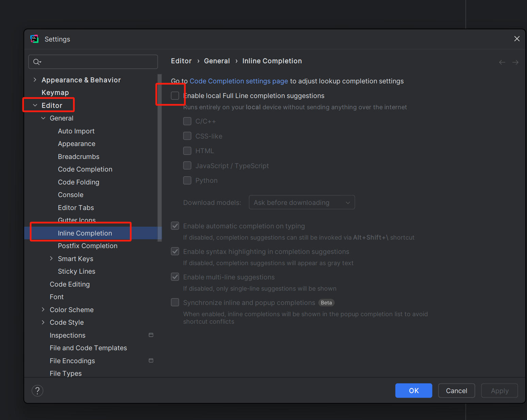
Task: Expand the Smart Keys tree node
Action: tap(51, 259)
